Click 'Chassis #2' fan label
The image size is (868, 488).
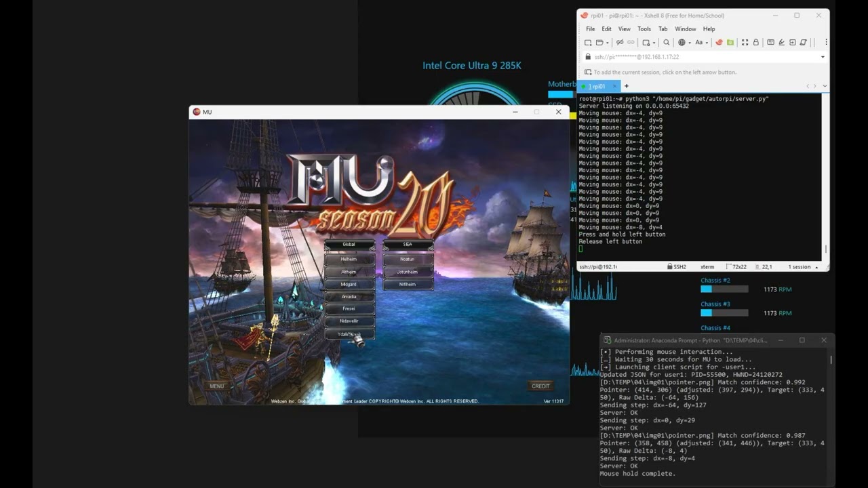click(715, 281)
